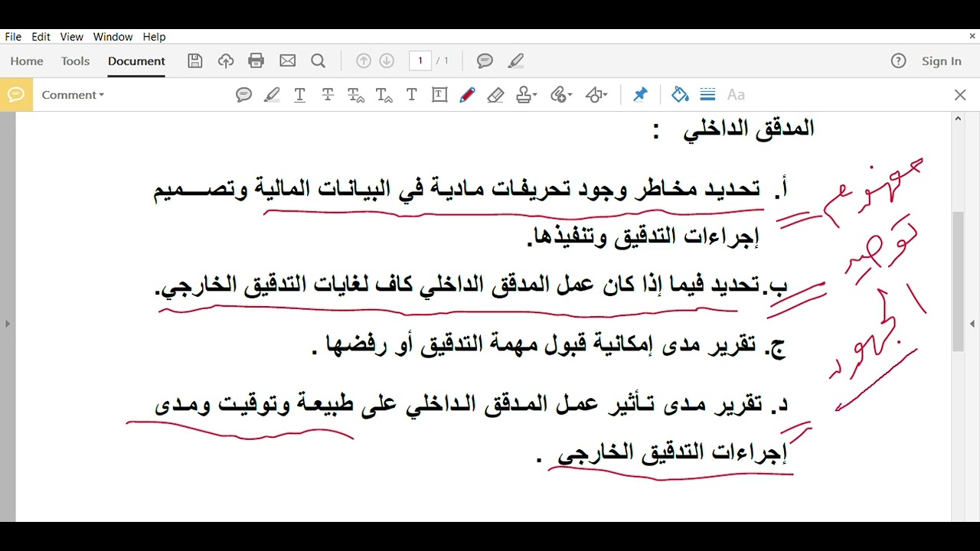Go to previous page arrow
Screen dimensions: 980x551
(x=364, y=61)
